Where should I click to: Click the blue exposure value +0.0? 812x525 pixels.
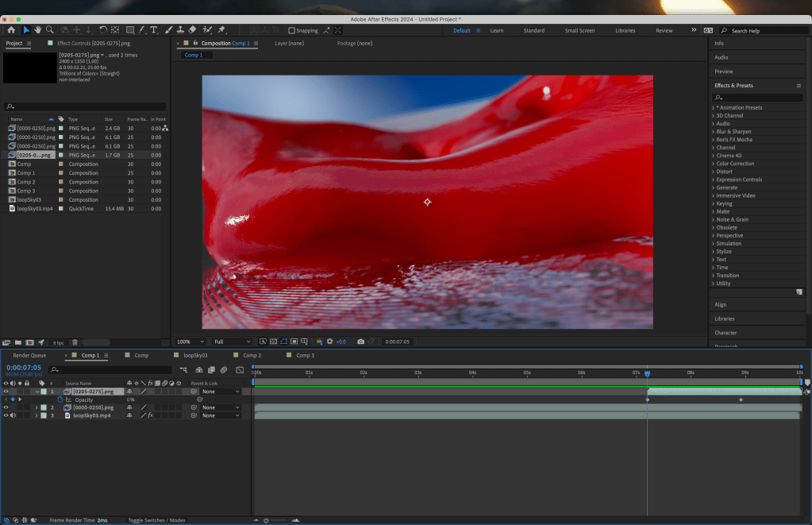(x=341, y=342)
